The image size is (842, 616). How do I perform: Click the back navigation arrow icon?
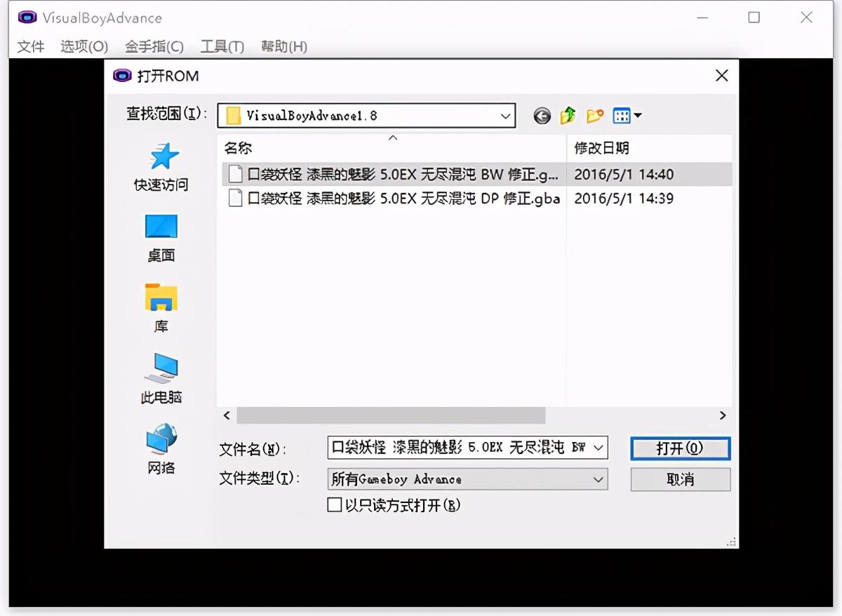542,116
